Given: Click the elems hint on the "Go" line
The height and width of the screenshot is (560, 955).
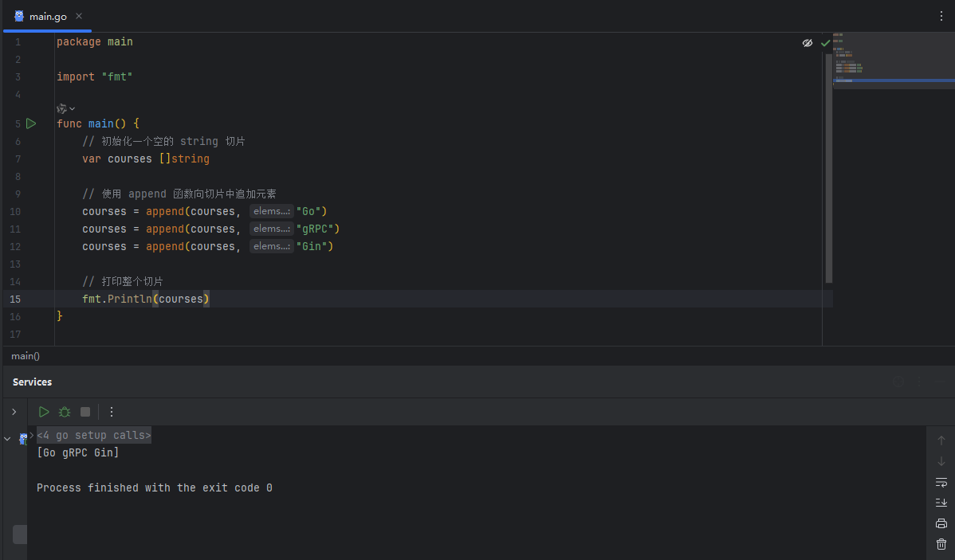Looking at the screenshot, I should pos(272,211).
